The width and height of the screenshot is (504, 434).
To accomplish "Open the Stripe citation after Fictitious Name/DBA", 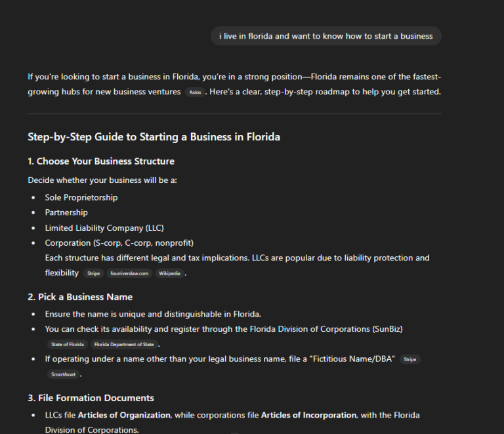I will click(x=409, y=359).
